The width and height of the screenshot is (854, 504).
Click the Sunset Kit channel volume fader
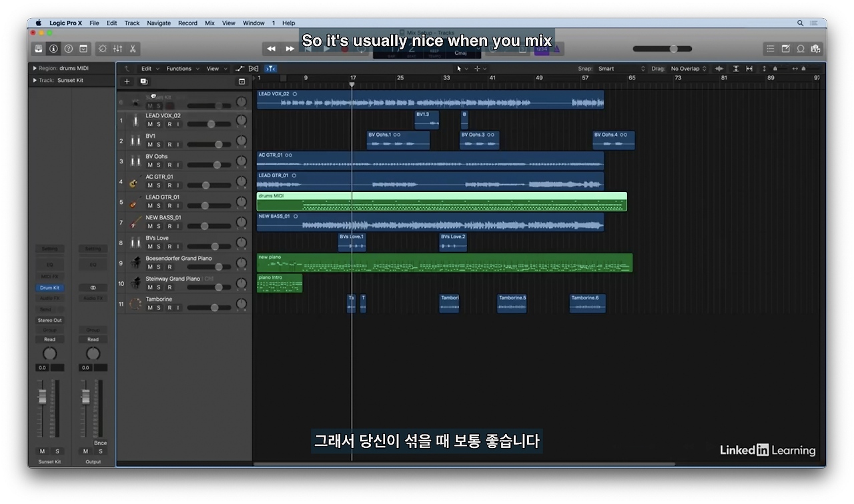tap(43, 397)
